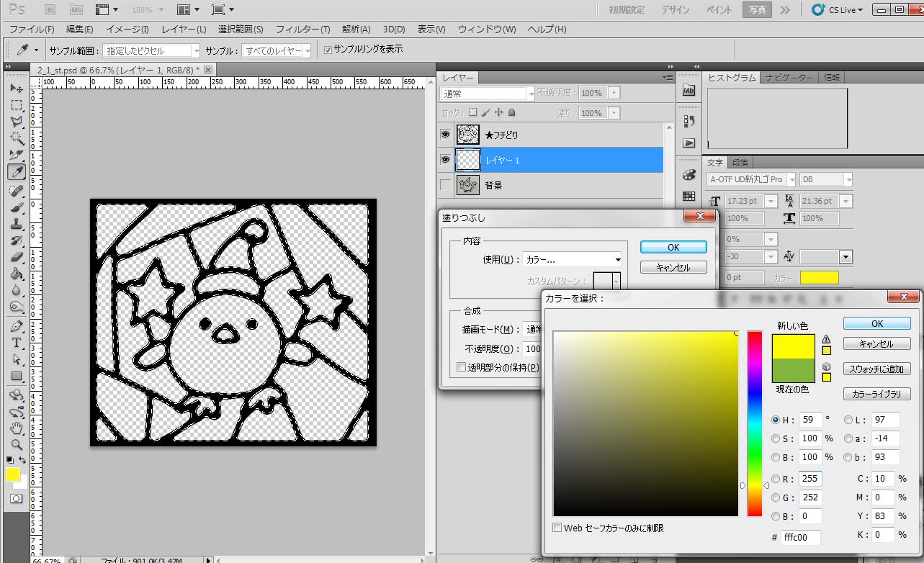Image resolution: width=924 pixels, height=563 pixels.
Task: Click the lock all padlock icon
Action: [511, 112]
